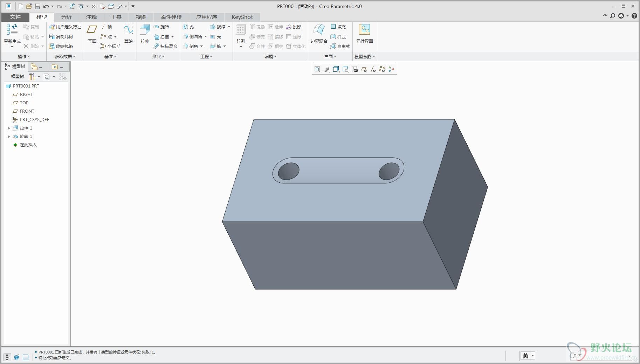Expand the 拉伸 1 feature node

coord(9,128)
